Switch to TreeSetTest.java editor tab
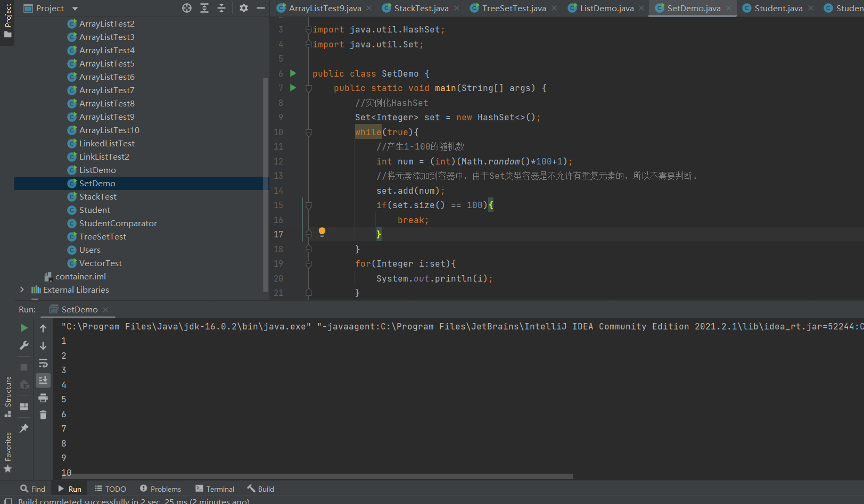Image resolution: width=864 pixels, height=504 pixels. click(514, 8)
